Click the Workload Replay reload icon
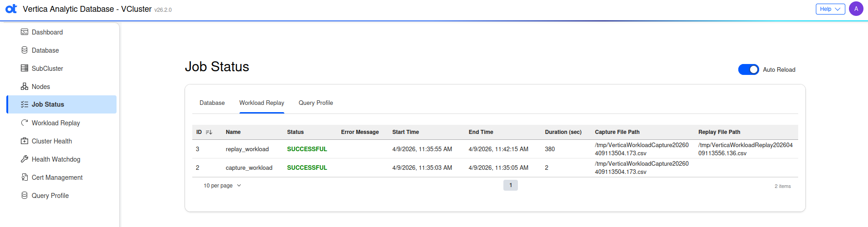Viewport: 868px width, 227px height. click(x=24, y=123)
